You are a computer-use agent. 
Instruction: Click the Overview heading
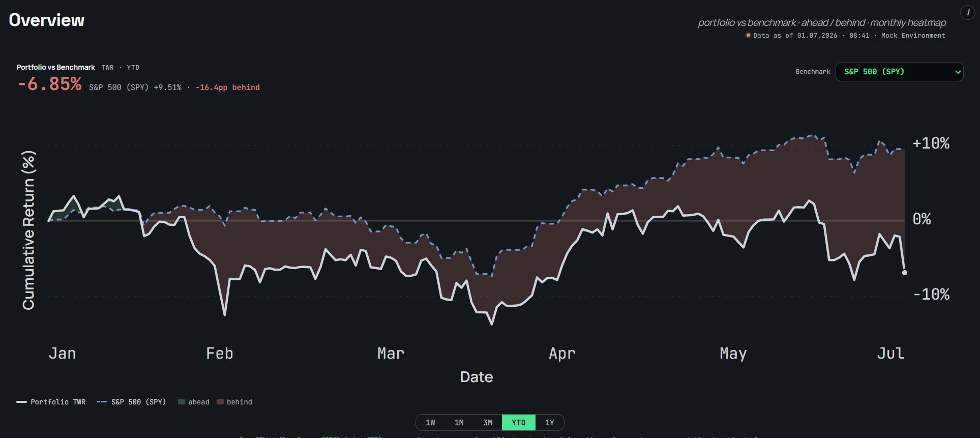pos(47,20)
